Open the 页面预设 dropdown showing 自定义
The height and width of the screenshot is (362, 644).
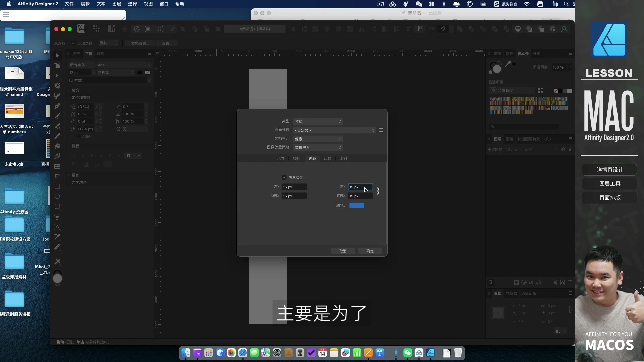pos(334,130)
